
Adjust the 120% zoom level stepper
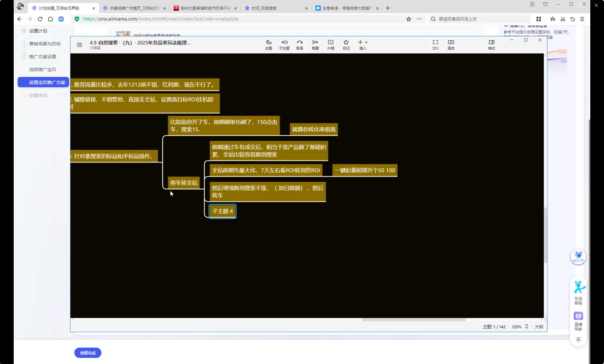(526, 327)
